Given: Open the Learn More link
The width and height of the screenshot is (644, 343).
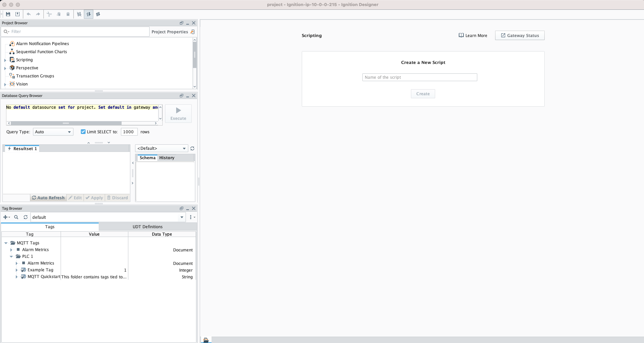Looking at the screenshot, I should [473, 35].
